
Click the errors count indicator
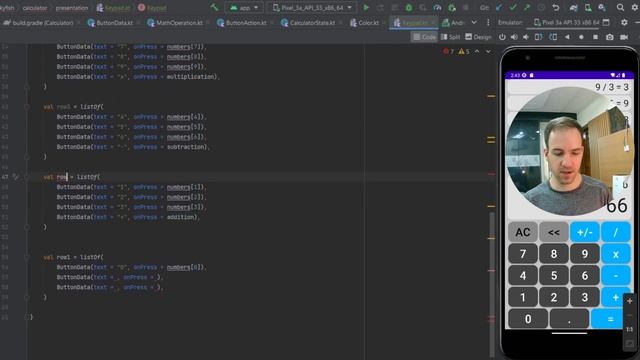(x=448, y=51)
